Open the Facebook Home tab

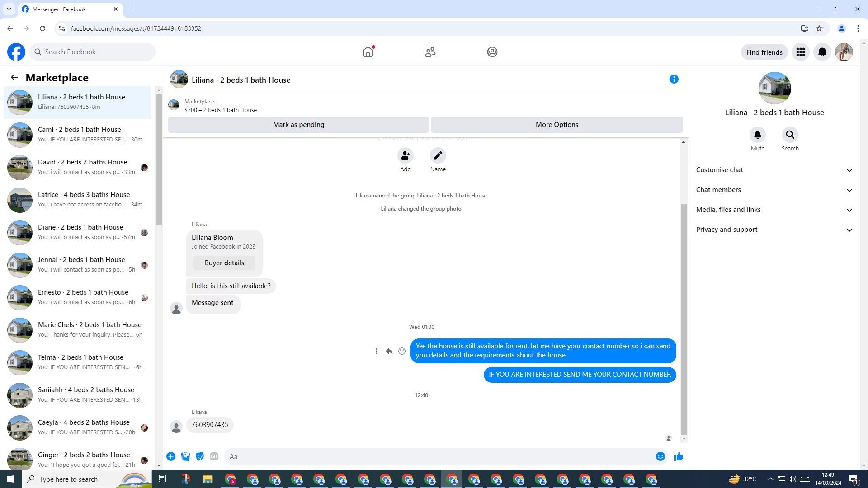point(368,52)
